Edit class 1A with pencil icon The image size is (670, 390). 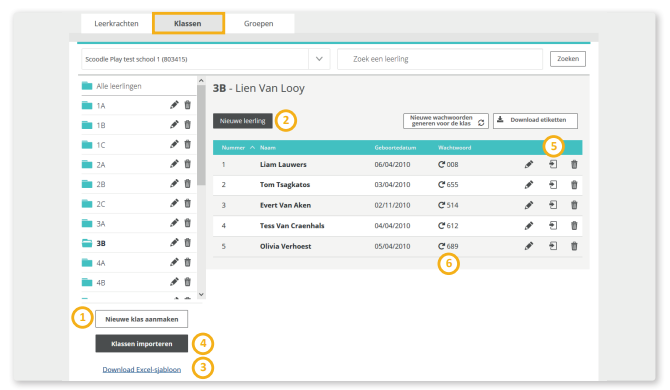coord(174,105)
